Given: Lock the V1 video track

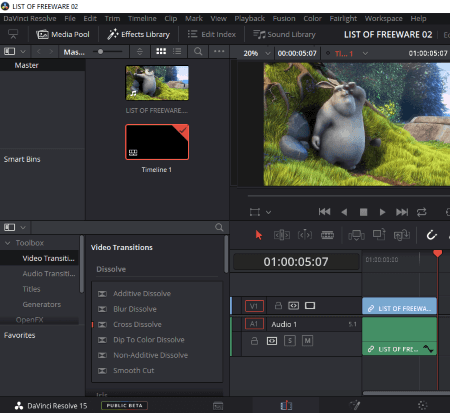Looking at the screenshot, I should pyautogui.click(x=278, y=305).
